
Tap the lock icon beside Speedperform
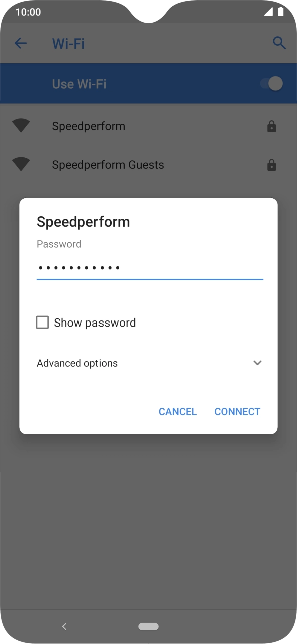(271, 126)
